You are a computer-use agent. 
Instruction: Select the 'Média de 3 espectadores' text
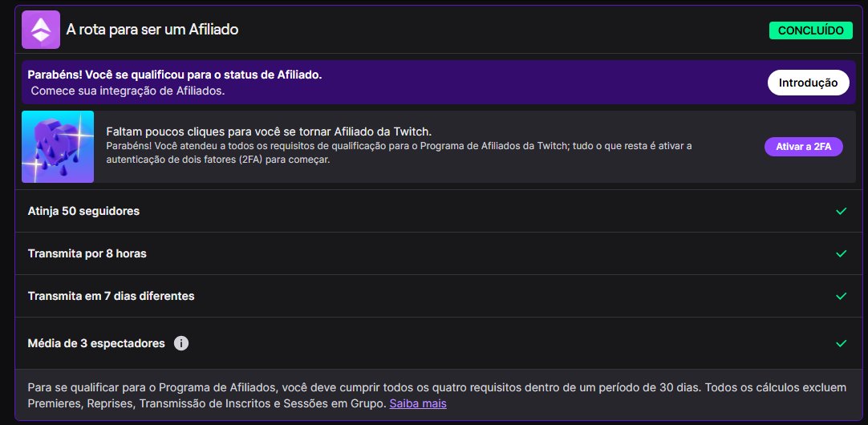point(96,344)
